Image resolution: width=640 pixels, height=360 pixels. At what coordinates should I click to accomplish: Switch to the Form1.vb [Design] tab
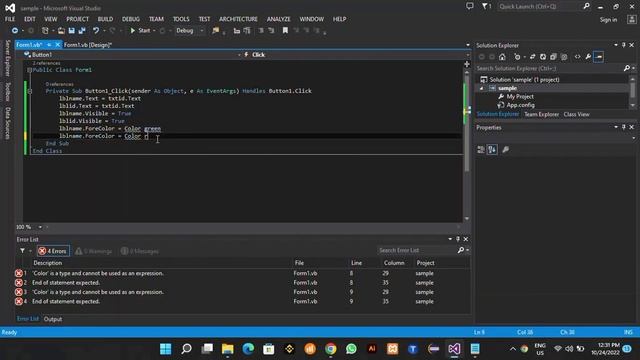(x=88, y=45)
